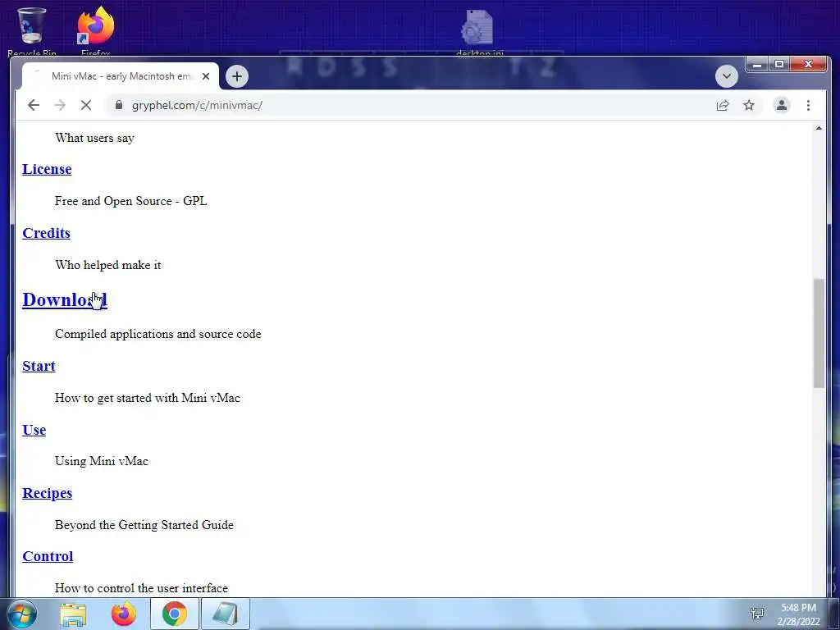Click the text 'Who helped make it'
840x630 pixels.
pyautogui.click(x=107, y=265)
